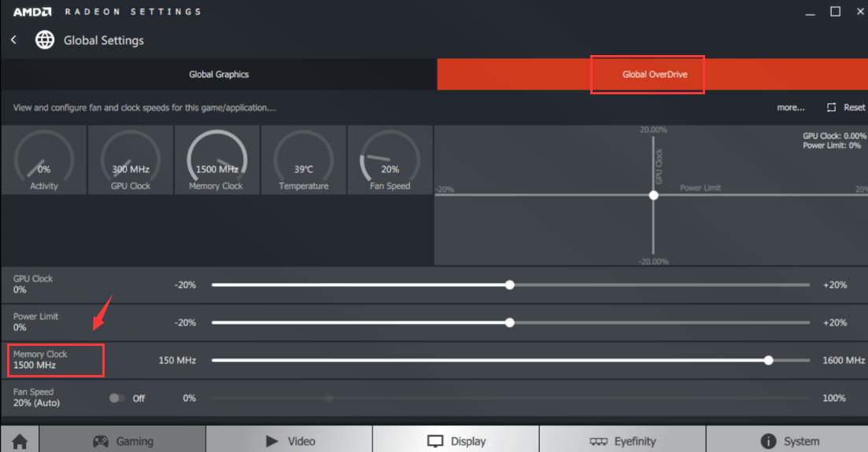Image resolution: width=868 pixels, height=452 pixels.
Task: Toggle the Fan Speed manual switch
Action: click(116, 398)
